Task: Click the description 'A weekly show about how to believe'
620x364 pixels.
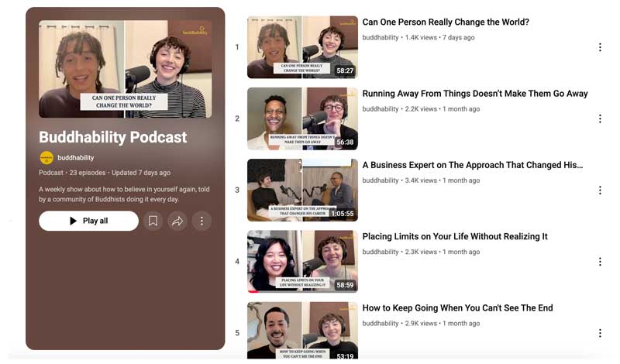Action: (124, 194)
